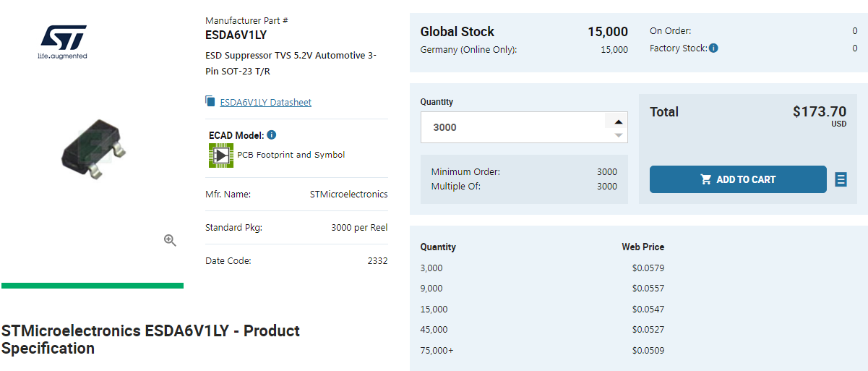The height and width of the screenshot is (371, 868).
Task: Click the datasheet document icon
Action: pyautogui.click(x=210, y=101)
